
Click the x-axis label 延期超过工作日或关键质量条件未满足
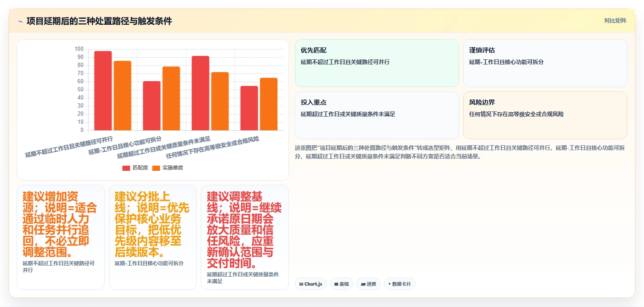coord(164,147)
